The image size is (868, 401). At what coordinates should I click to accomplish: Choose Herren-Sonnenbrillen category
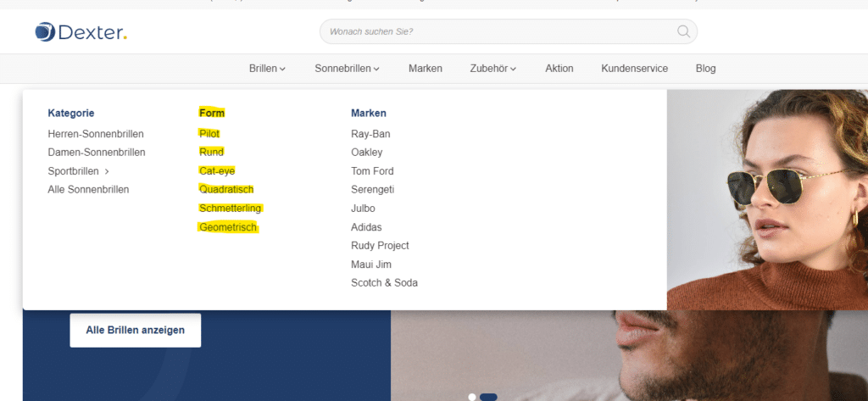[x=96, y=134]
